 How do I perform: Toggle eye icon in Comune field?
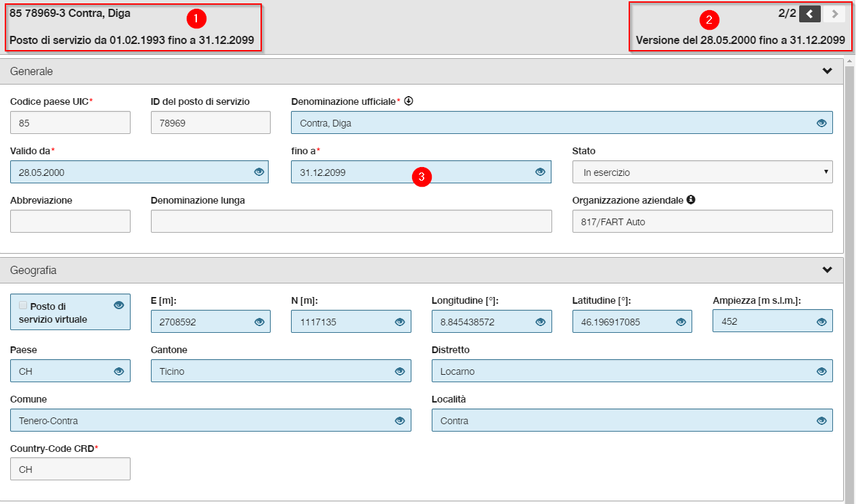click(399, 421)
